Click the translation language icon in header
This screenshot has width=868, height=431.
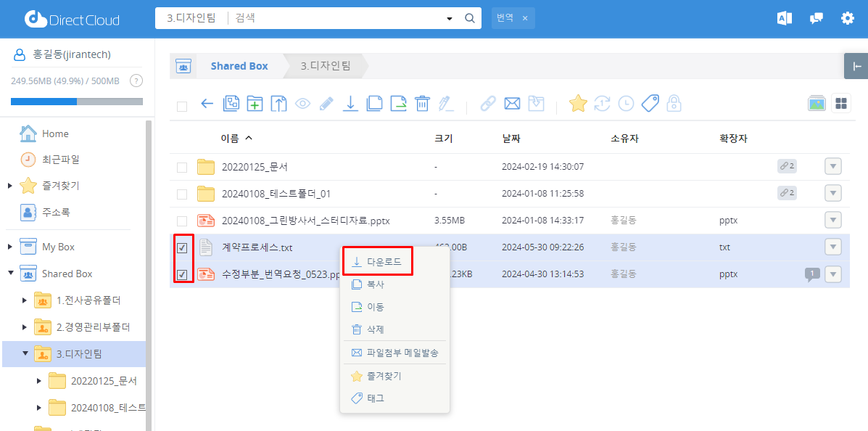coord(785,18)
